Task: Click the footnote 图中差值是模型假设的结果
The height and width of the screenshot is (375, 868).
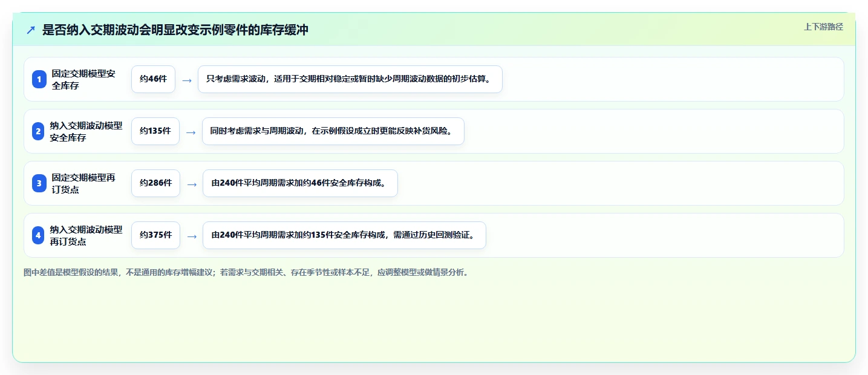Action: [246, 273]
